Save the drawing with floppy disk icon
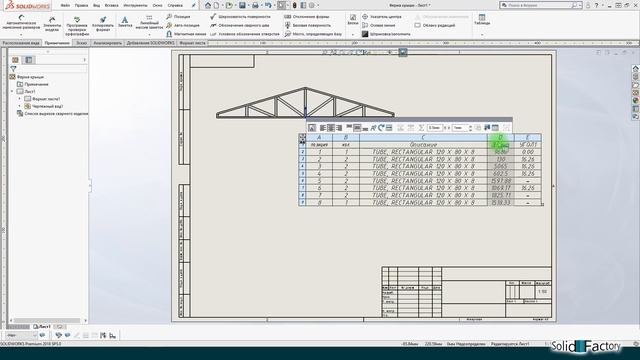This screenshot has width=640, height=360. click(x=242, y=5)
